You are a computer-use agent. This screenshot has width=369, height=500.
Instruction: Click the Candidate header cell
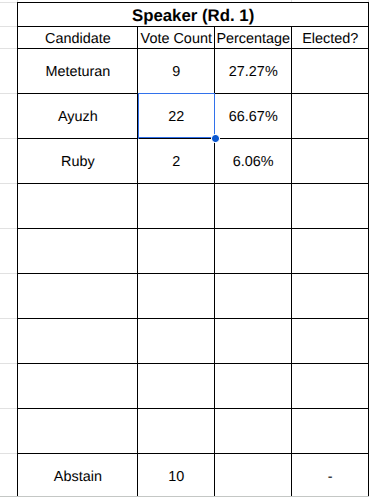tap(78, 38)
